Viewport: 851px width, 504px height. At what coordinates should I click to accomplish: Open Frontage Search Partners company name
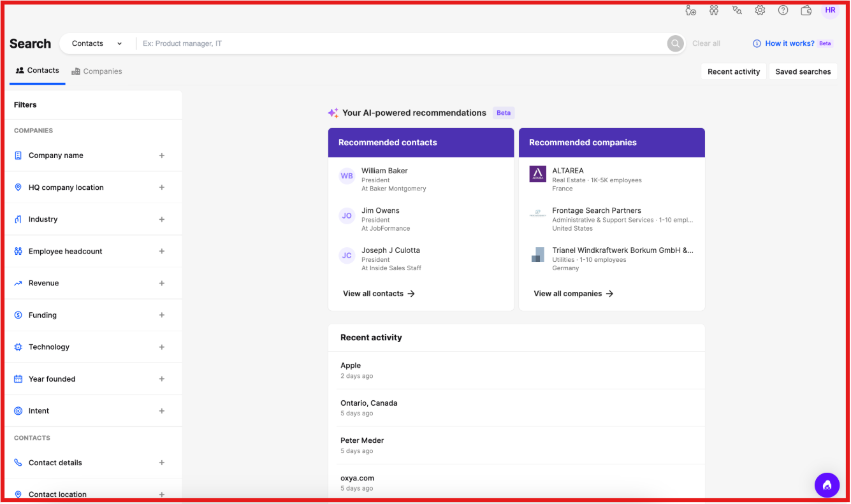[x=597, y=210]
